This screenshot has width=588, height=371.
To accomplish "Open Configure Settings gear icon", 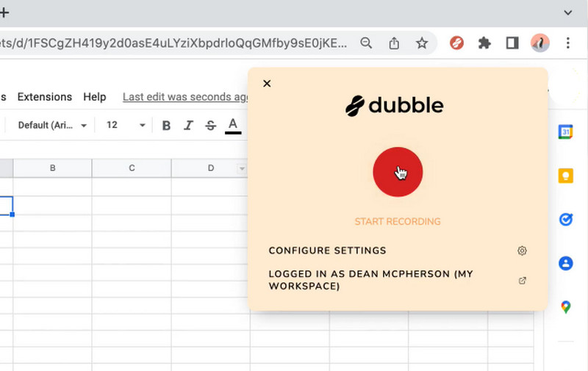I will pyautogui.click(x=522, y=251).
